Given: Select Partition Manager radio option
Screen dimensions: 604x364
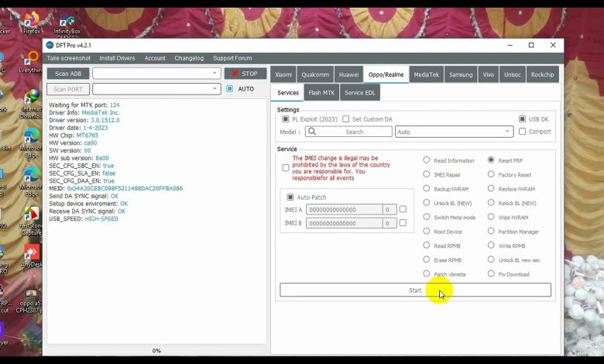Looking at the screenshot, I should click(x=491, y=231).
